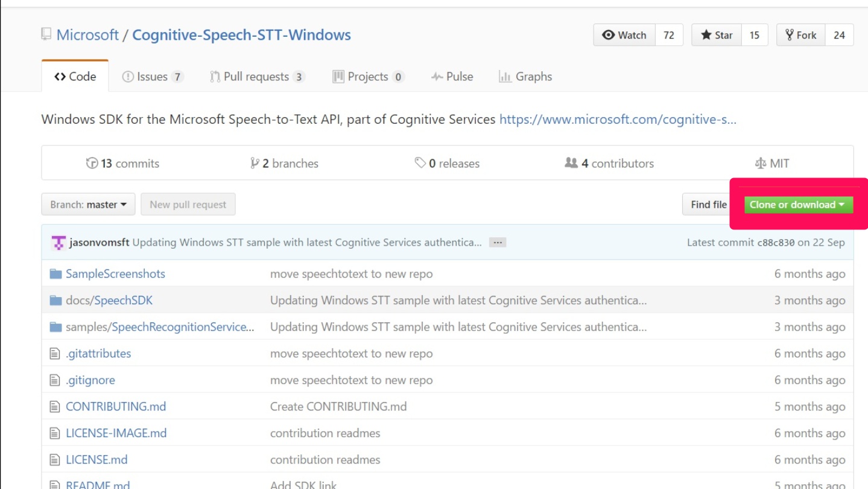Open the Issues tab

coord(153,77)
